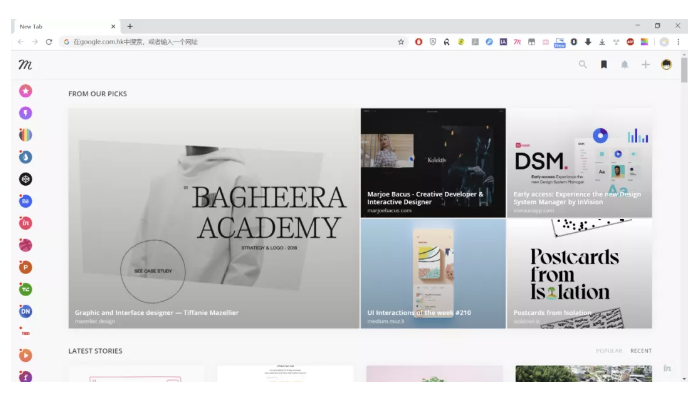The width and height of the screenshot is (696, 396).
Task: Click the black download arrow extension icon
Action: (588, 42)
